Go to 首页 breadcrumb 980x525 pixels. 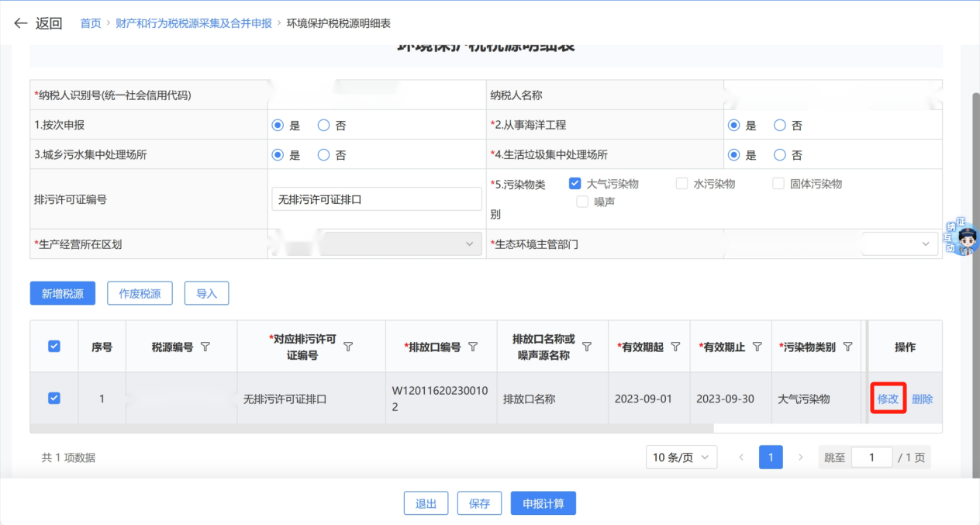coord(91,23)
